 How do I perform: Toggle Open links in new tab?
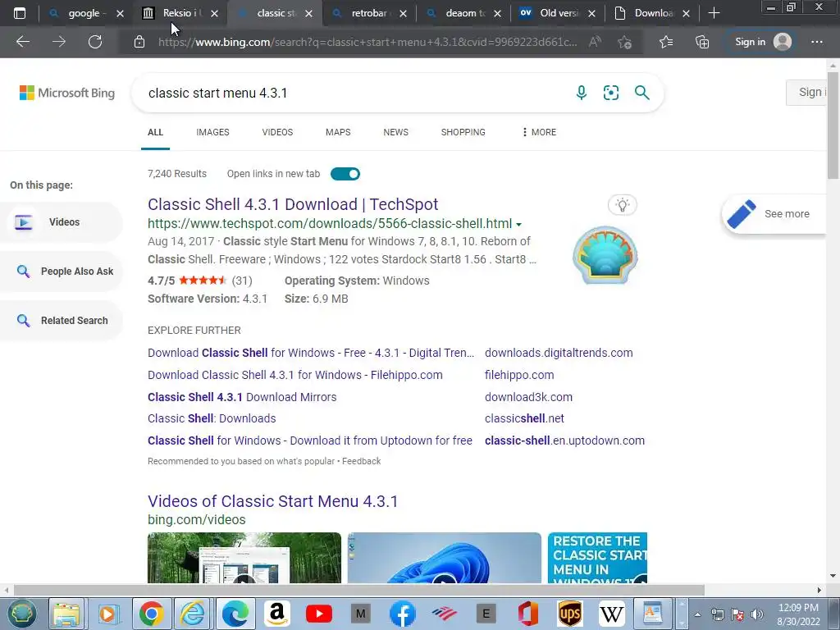[x=345, y=174]
